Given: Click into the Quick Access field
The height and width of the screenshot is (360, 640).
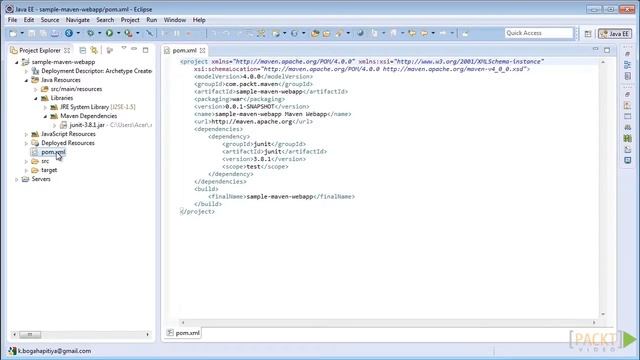Looking at the screenshot, I should pos(539,33).
